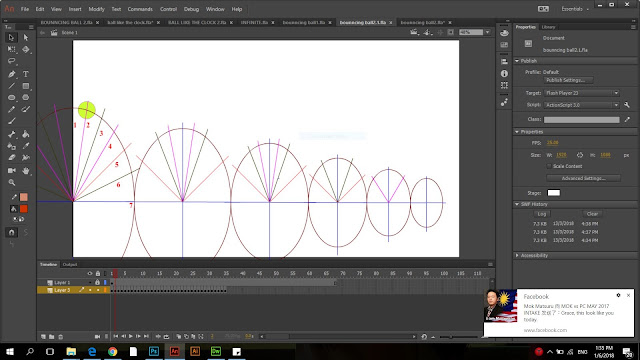Open the Edit Symbols dropdown above stage
The height and width of the screenshot is (360, 640).
(x=427, y=32)
